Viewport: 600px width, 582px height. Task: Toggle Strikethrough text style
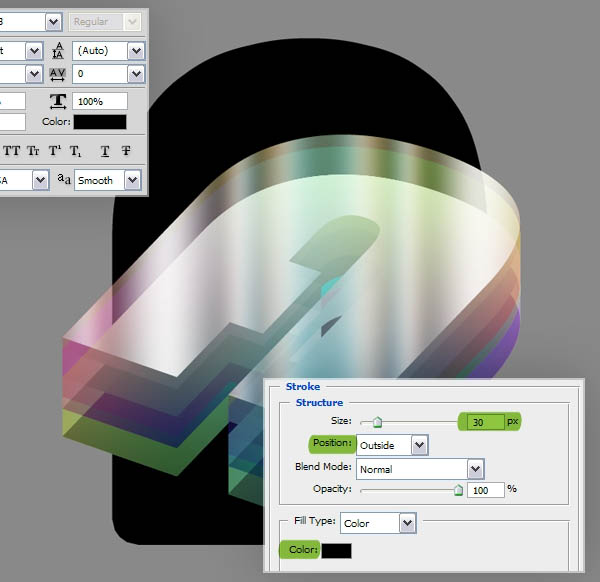[126, 151]
